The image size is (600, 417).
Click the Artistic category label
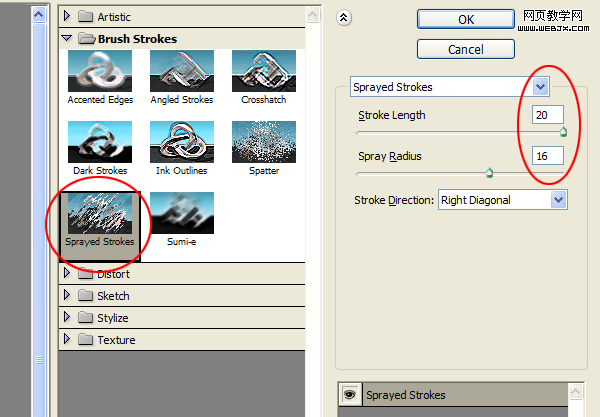[x=114, y=17]
